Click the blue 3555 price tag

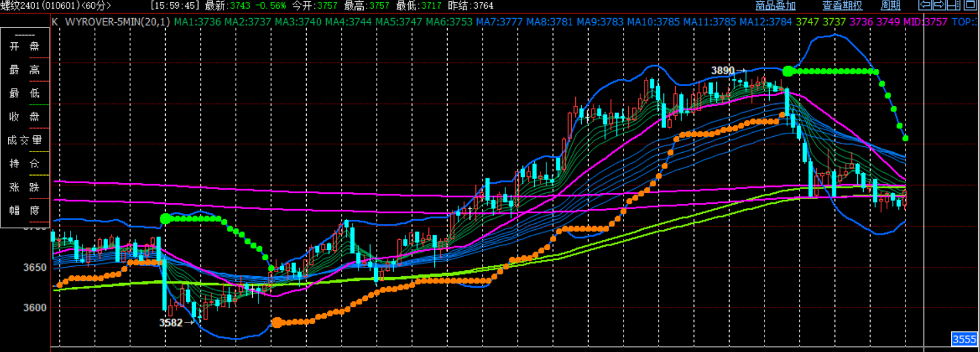click(964, 339)
